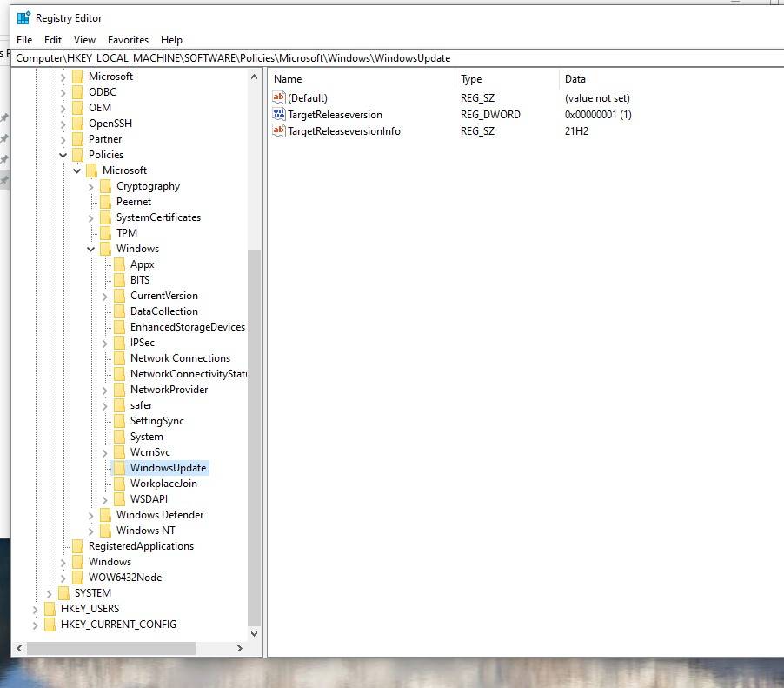
Task: Click the Peernet folder icon
Action: click(x=105, y=202)
